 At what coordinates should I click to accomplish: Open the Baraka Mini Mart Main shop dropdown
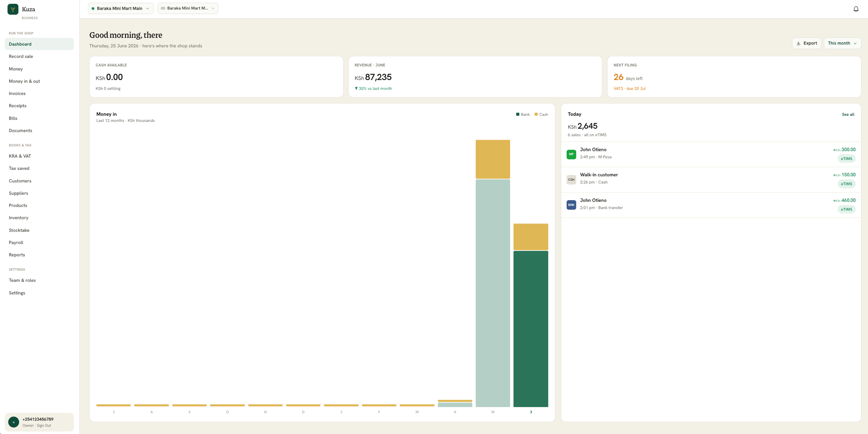pyautogui.click(x=121, y=8)
